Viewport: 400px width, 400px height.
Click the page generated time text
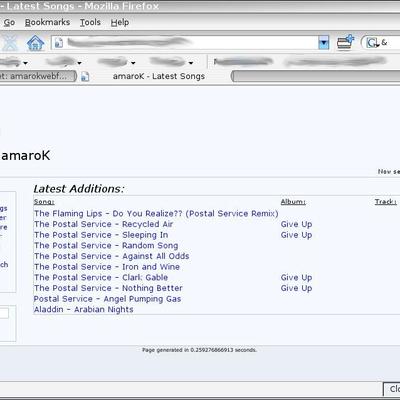coord(199,350)
